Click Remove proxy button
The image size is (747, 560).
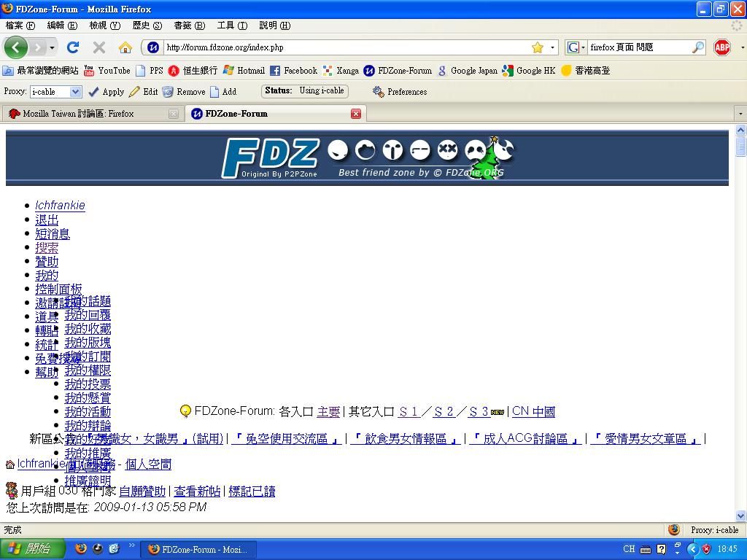(x=183, y=91)
